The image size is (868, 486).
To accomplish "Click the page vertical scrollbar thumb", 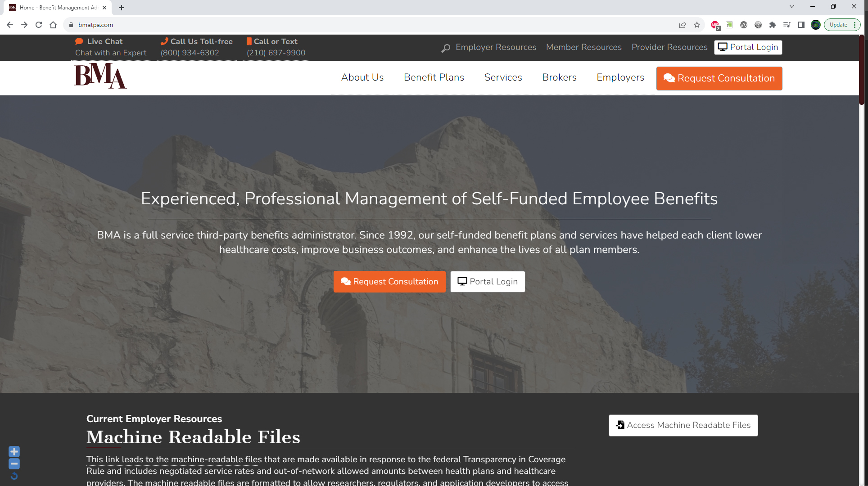I will click(862, 70).
